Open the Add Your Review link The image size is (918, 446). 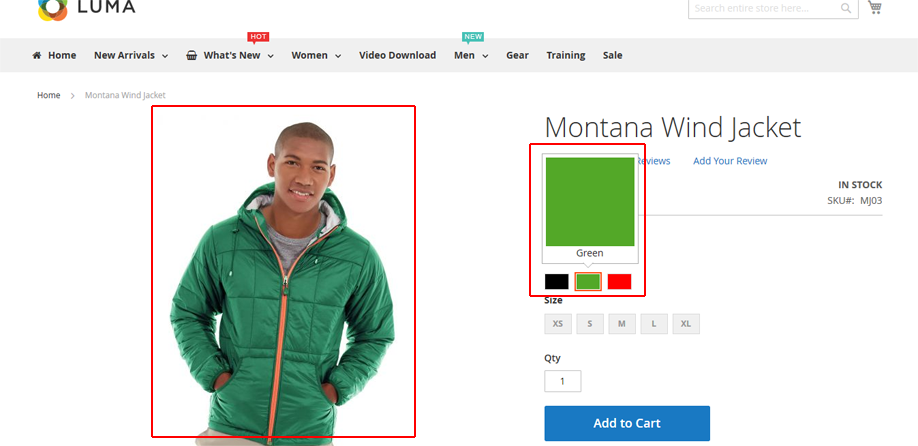pyautogui.click(x=730, y=161)
